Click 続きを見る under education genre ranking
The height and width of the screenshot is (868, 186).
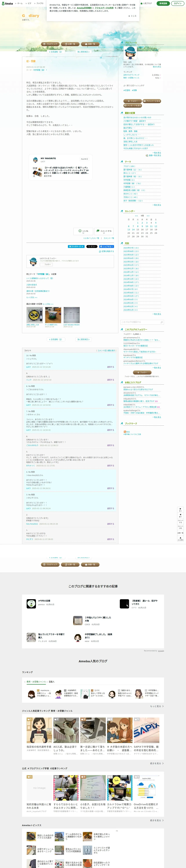click(157, 763)
